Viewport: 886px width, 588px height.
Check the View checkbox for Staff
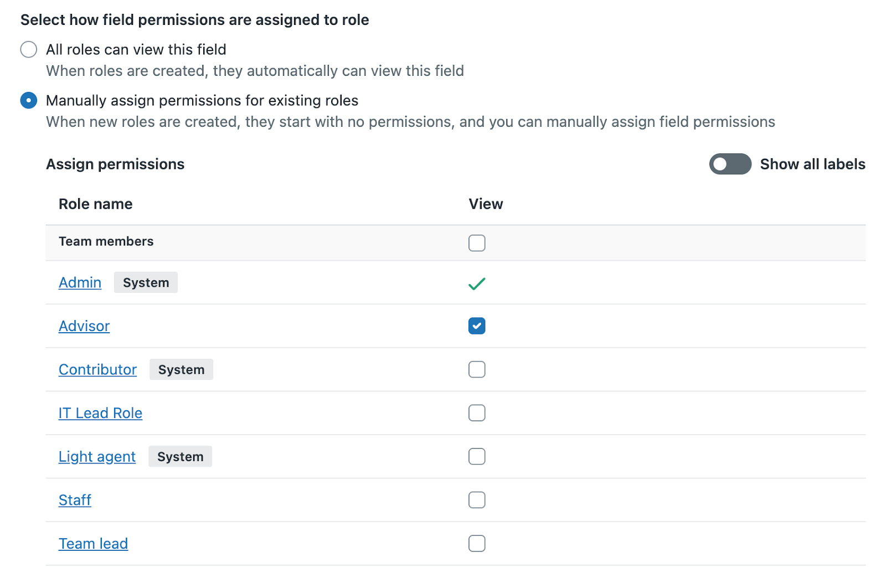[x=476, y=499]
